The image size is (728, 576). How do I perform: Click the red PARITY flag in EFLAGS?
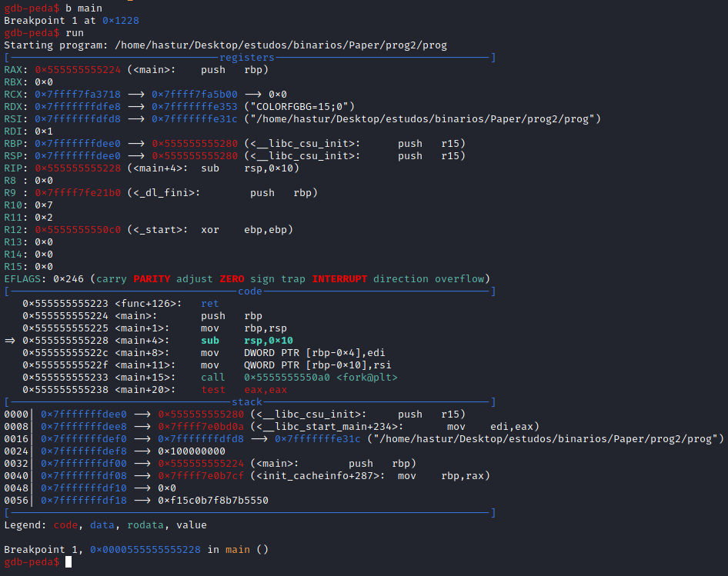(x=152, y=279)
